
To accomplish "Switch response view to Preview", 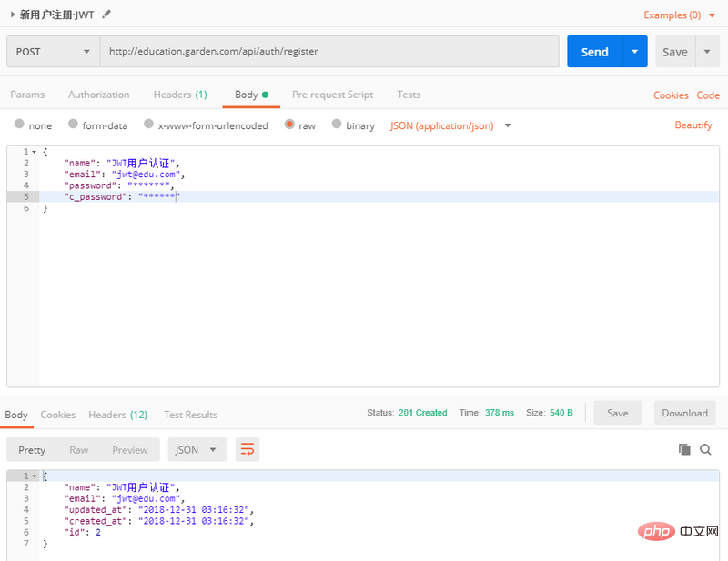I will tap(130, 450).
